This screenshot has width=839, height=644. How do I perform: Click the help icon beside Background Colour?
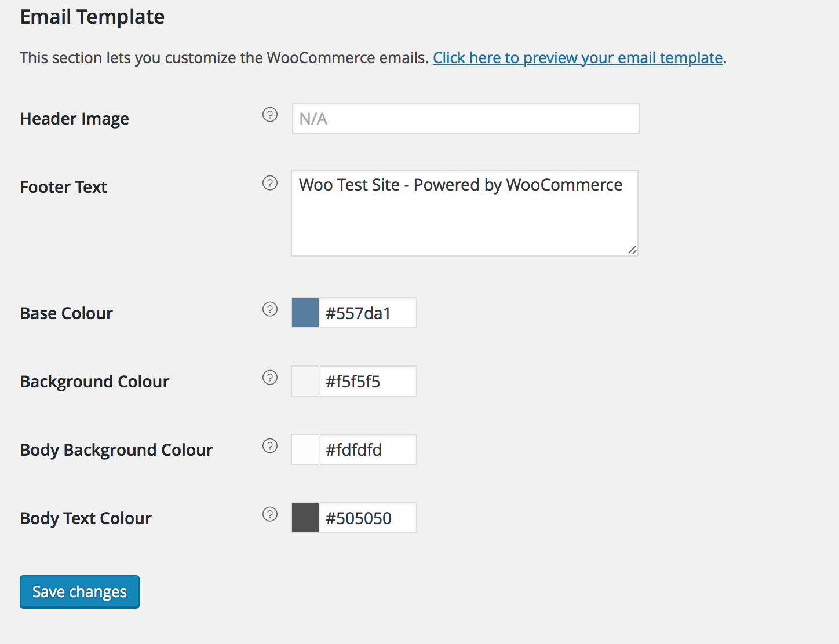pyautogui.click(x=270, y=378)
